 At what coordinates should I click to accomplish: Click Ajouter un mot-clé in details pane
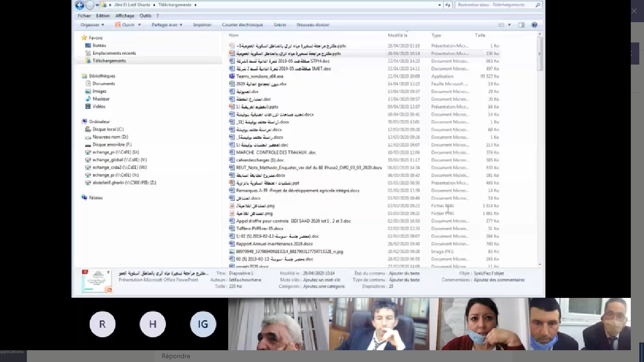[322, 280]
